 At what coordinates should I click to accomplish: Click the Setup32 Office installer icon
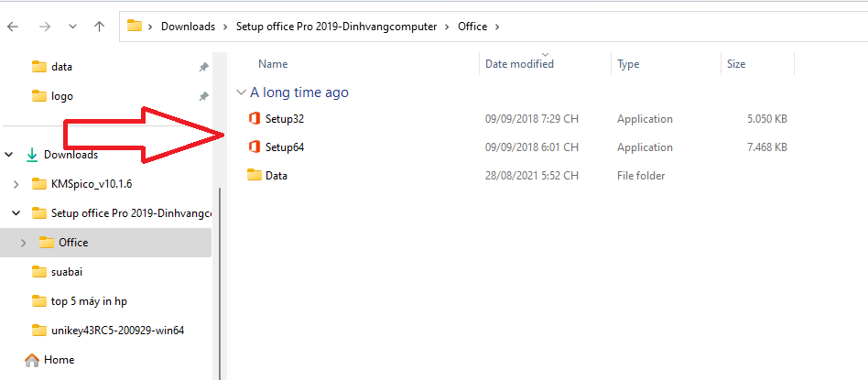coord(255,119)
